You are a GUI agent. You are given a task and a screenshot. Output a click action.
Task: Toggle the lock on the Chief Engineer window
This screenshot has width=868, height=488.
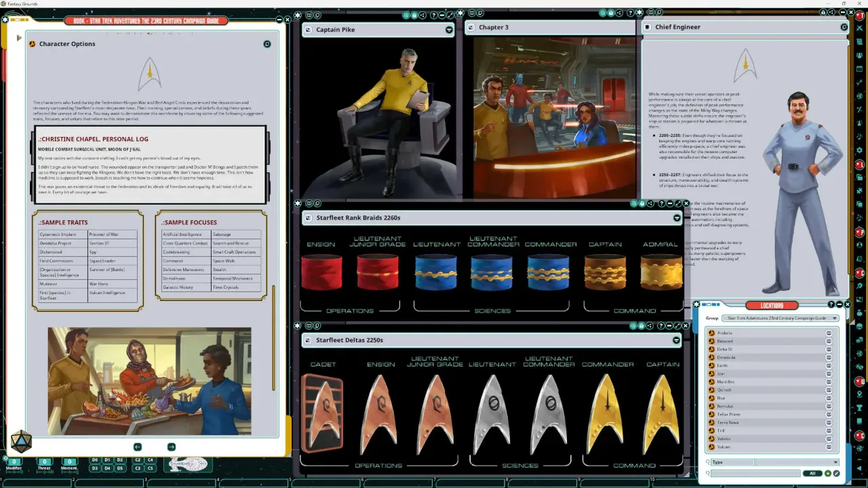point(823,12)
